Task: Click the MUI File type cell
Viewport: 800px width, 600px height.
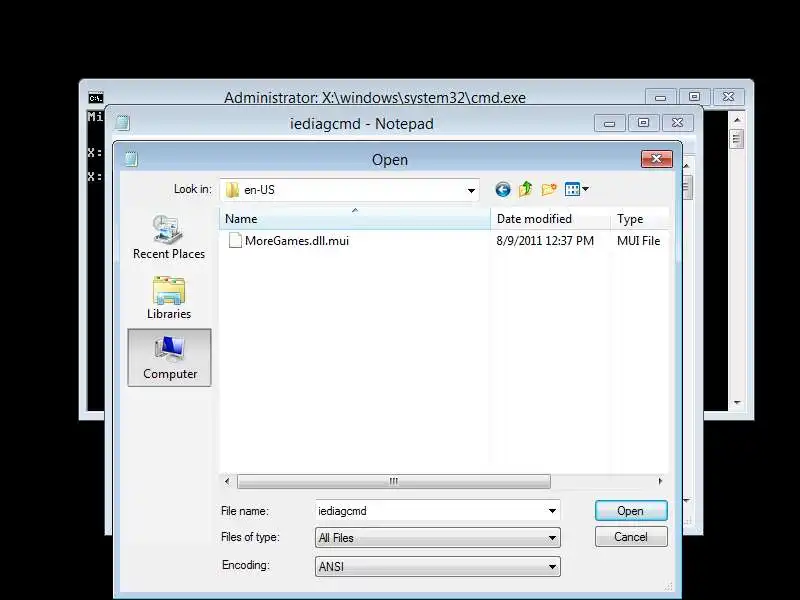Action: tap(638, 241)
